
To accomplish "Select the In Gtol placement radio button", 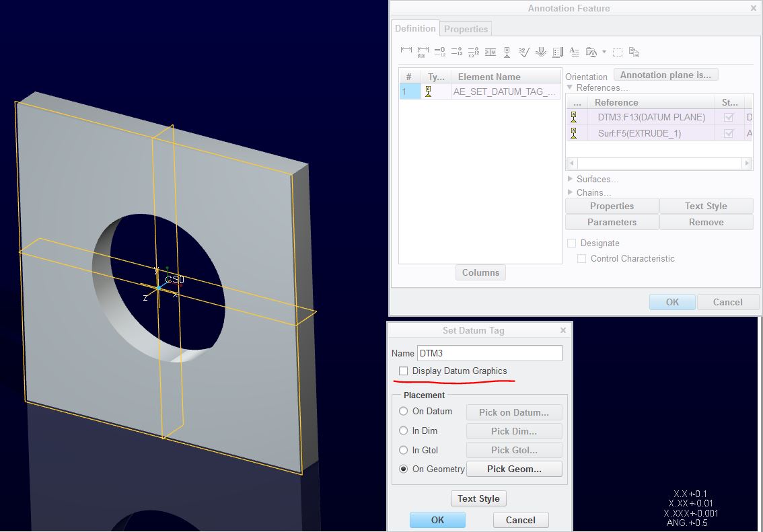I will click(404, 450).
